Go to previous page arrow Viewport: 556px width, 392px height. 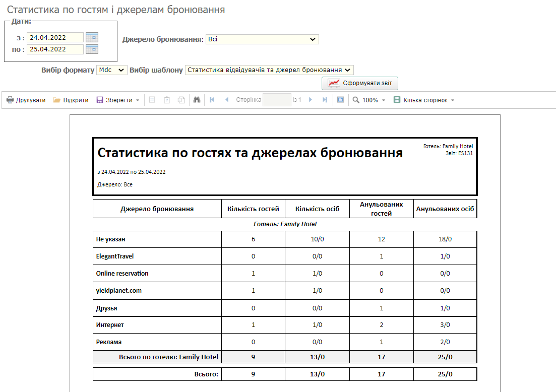click(x=227, y=100)
